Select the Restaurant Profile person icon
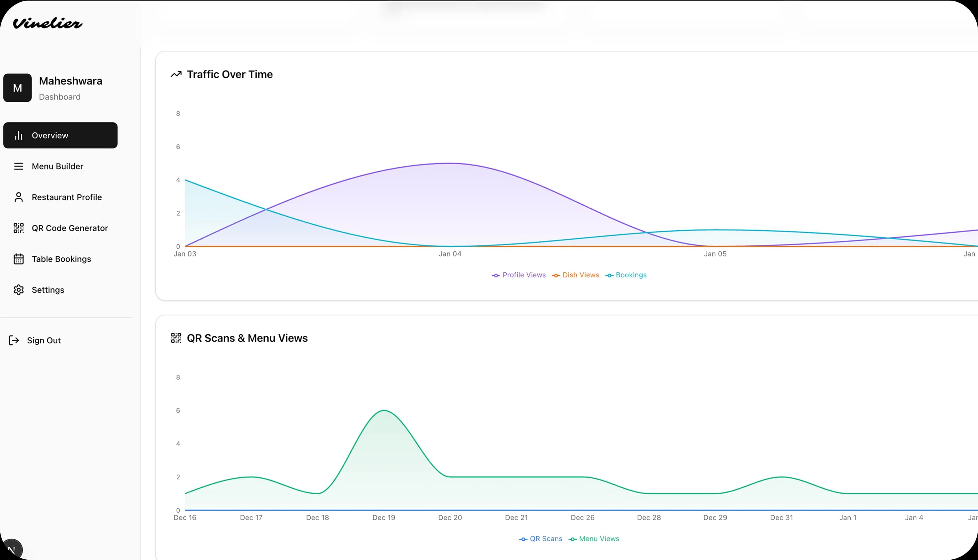This screenshot has height=560, width=978. 19,197
